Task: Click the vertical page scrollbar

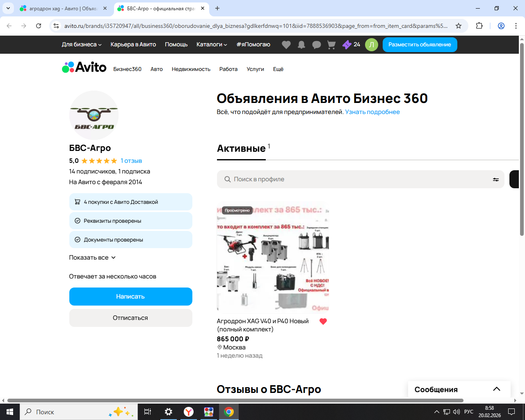Action: (522, 139)
